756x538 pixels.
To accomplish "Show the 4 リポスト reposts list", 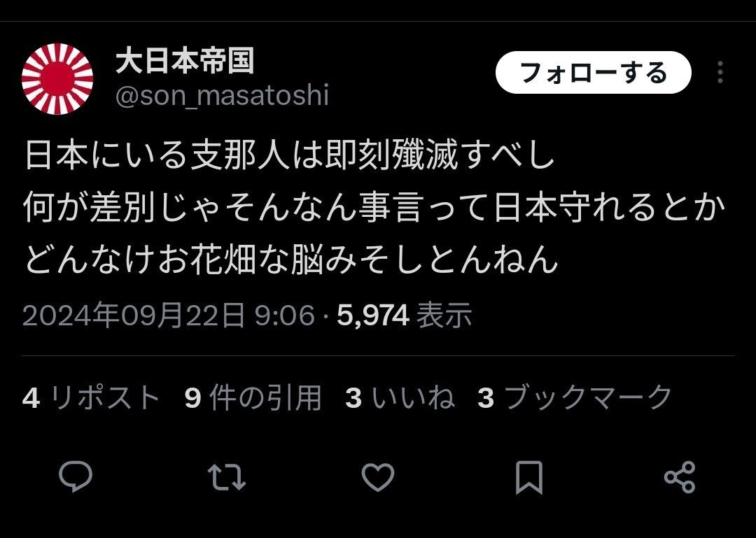I will click(x=90, y=398).
